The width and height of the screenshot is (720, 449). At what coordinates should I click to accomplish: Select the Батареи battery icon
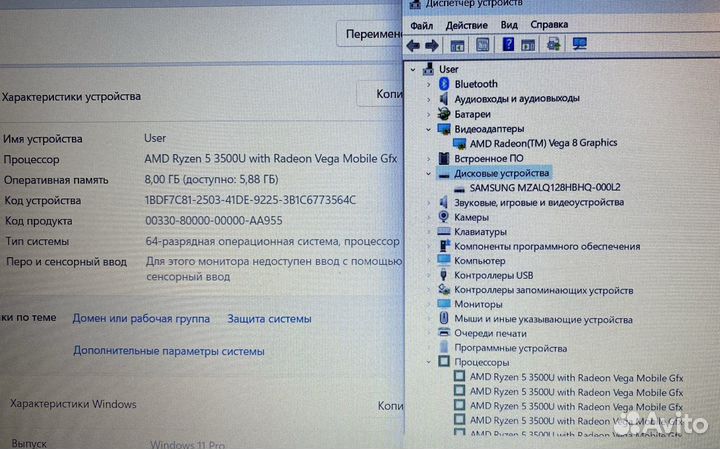pos(444,113)
